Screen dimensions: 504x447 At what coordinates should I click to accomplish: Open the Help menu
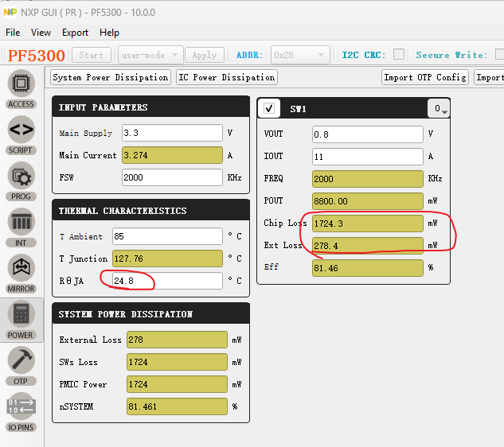pos(109,33)
